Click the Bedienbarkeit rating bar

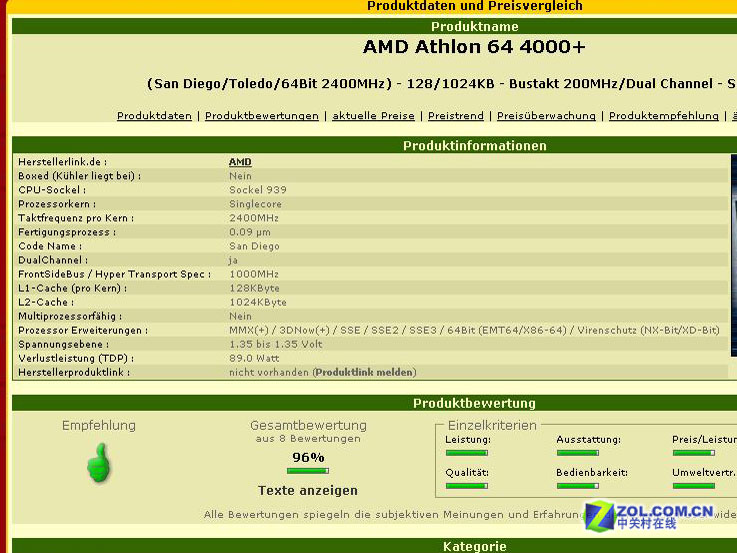(578, 486)
